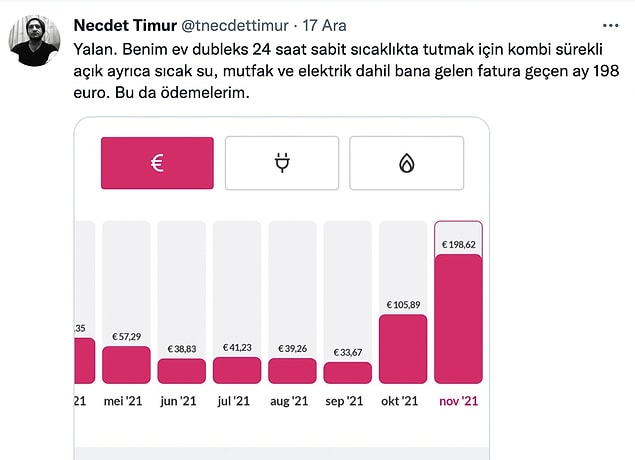The width and height of the screenshot is (635, 460).
Task: Click the € 105,89 amount label
Action: click(x=403, y=305)
